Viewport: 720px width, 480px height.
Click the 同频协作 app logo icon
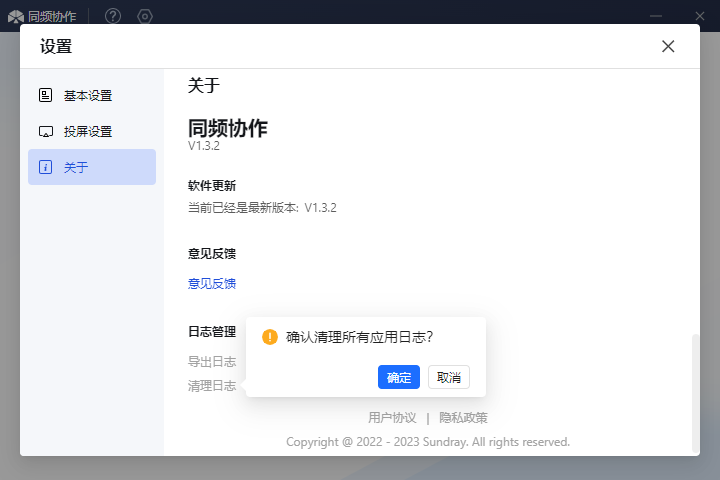tap(16, 17)
